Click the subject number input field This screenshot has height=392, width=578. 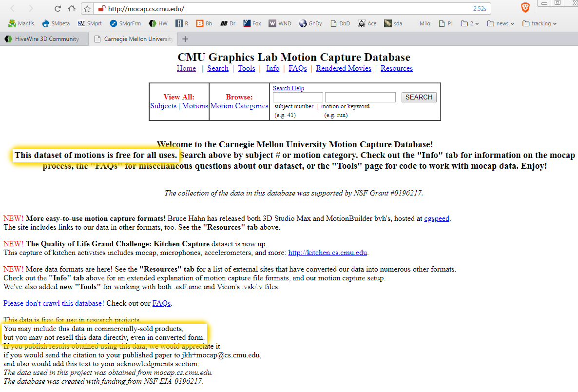pos(298,97)
